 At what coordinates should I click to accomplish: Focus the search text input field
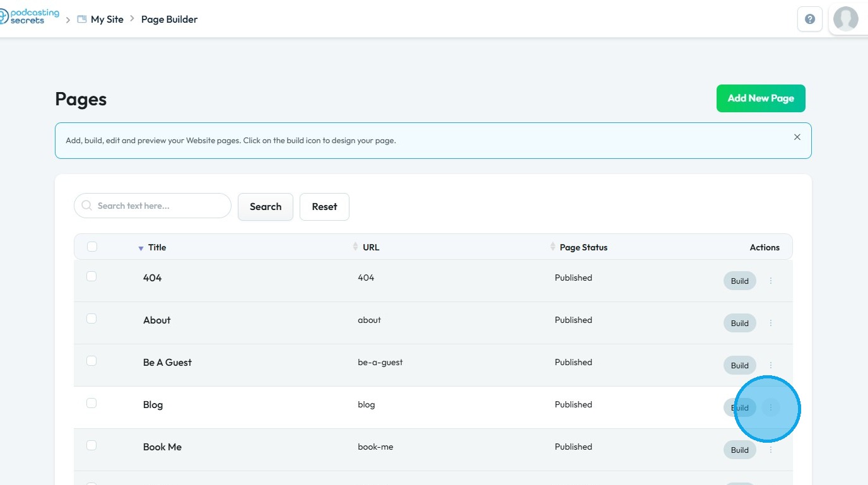pyautogui.click(x=161, y=206)
